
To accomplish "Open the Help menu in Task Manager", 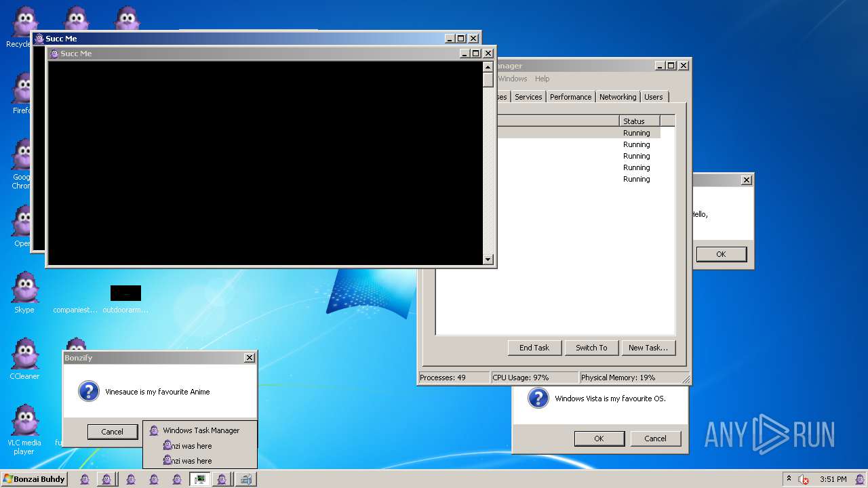I will coord(542,79).
